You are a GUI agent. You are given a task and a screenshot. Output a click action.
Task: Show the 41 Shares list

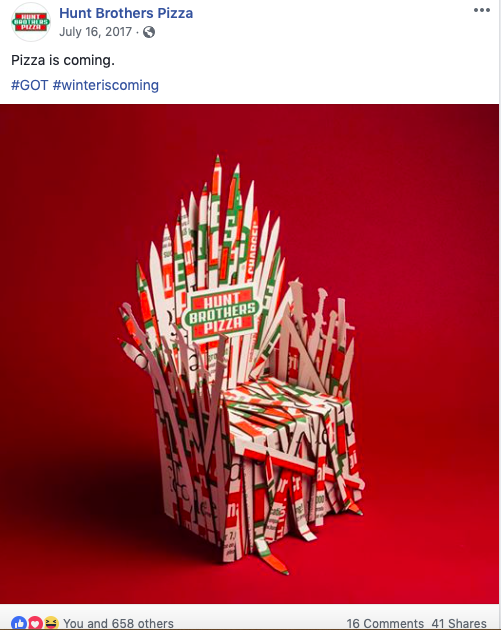459,623
